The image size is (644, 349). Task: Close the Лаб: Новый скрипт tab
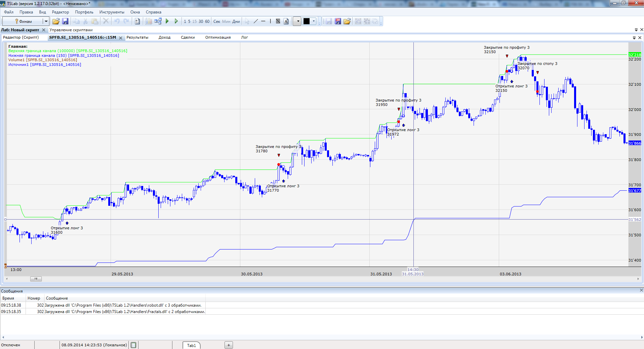pyautogui.click(x=43, y=30)
